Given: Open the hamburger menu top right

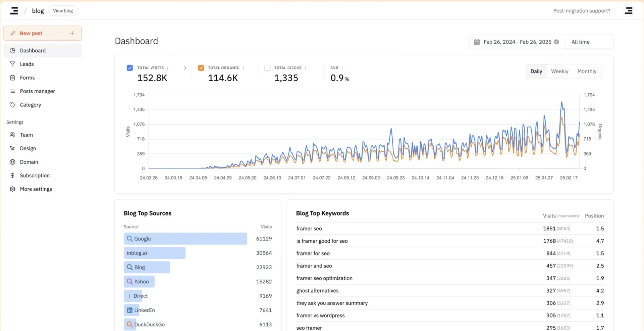Looking at the screenshot, I should [629, 10].
